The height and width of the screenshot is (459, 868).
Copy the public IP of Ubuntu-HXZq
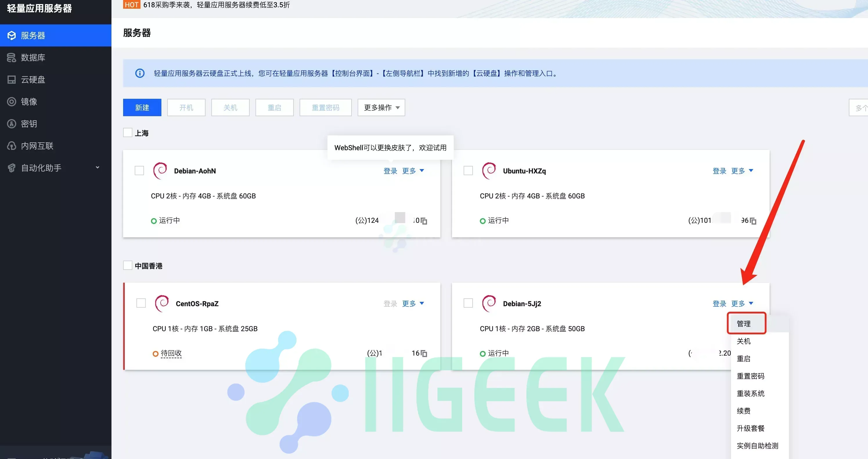753,221
